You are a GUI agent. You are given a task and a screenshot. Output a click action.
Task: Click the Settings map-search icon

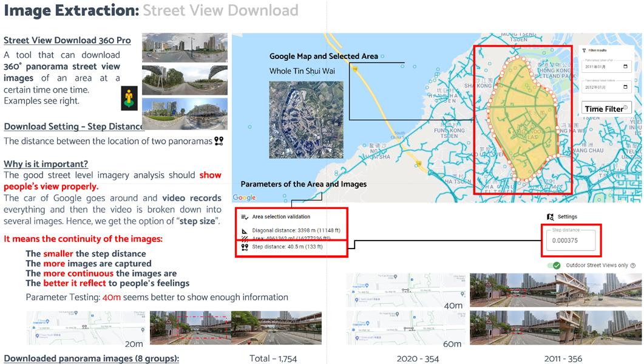551,217
